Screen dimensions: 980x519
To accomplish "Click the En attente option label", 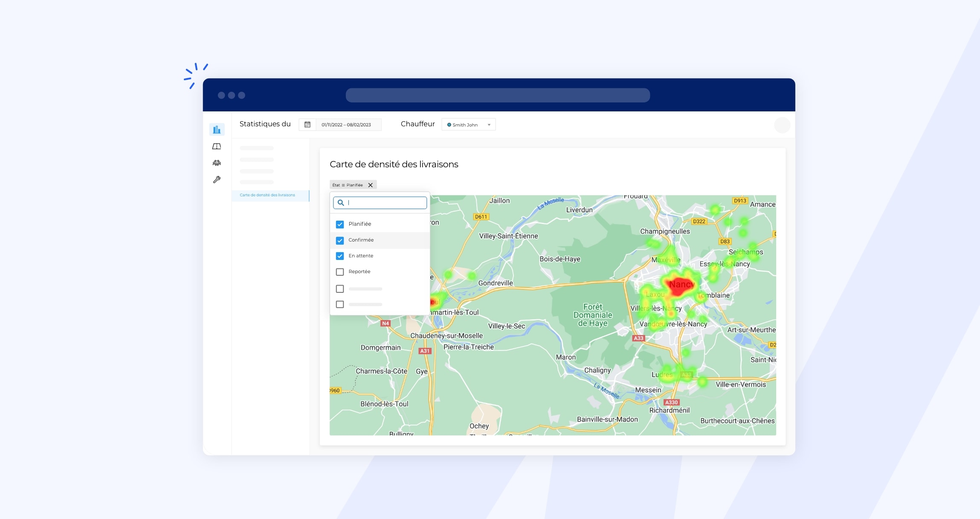I will (x=361, y=256).
